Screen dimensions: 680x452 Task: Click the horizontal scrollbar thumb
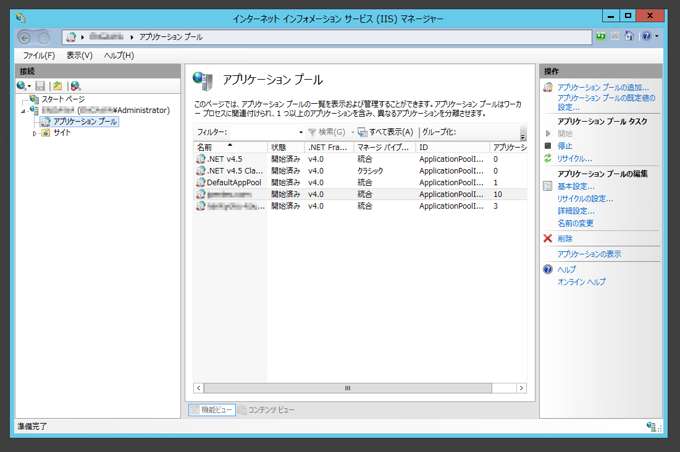(x=347, y=388)
